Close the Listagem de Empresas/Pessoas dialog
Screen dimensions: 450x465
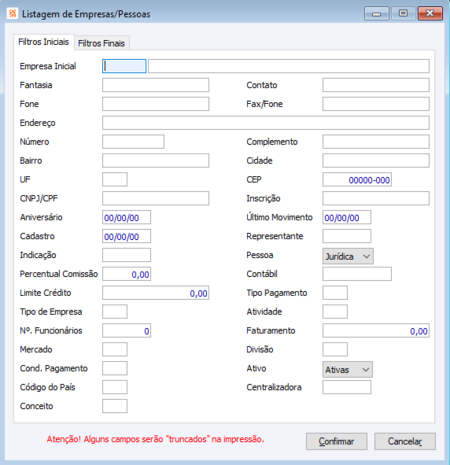coord(430,14)
